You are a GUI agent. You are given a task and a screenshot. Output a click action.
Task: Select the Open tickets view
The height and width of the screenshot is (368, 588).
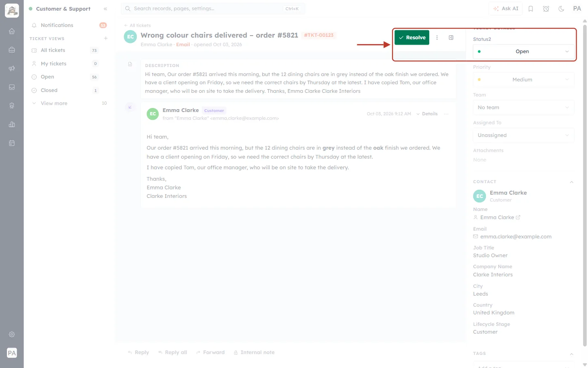coord(69,77)
